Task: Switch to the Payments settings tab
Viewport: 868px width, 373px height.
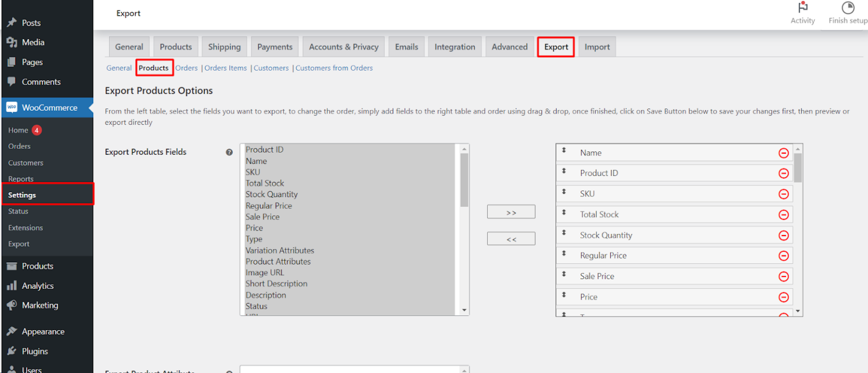Action: click(275, 46)
